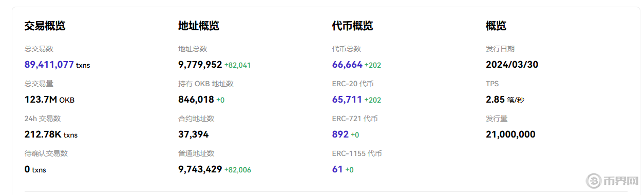Select the 地址总数 label
644x195 pixels.
click(x=193, y=49)
